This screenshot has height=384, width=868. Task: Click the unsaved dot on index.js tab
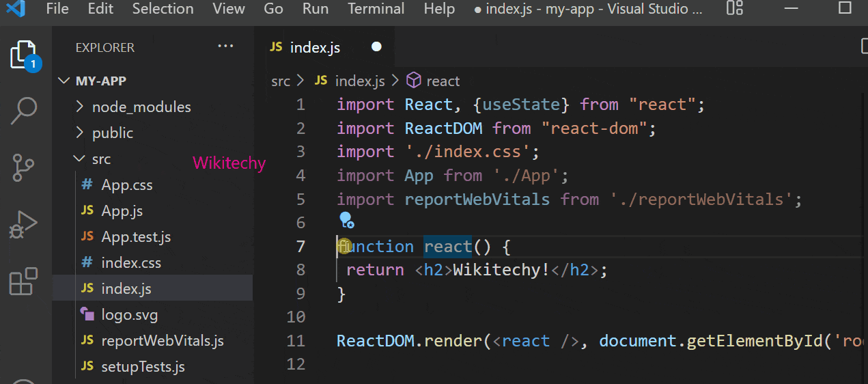coord(376,47)
